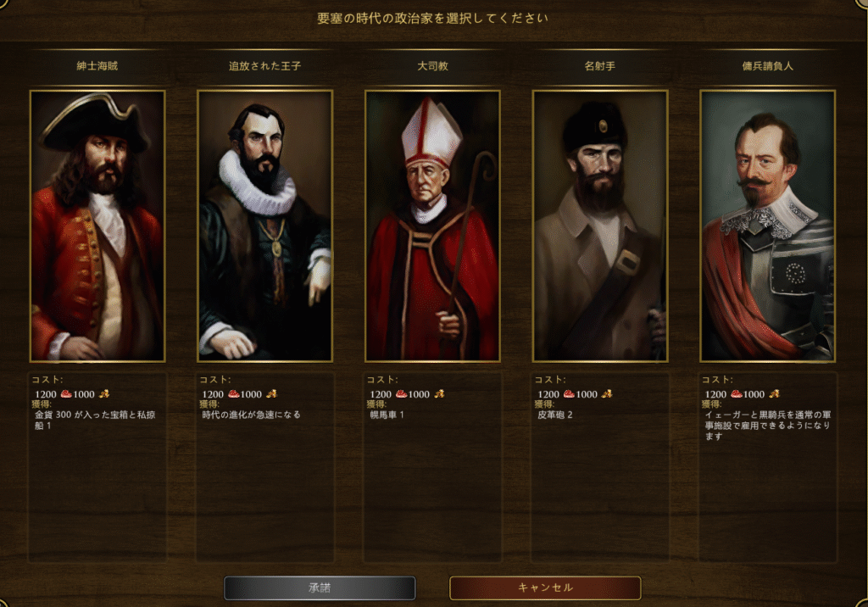The height and width of the screenshot is (607, 868).
Task: Click the キャンセル cancel button
Action: (x=545, y=588)
